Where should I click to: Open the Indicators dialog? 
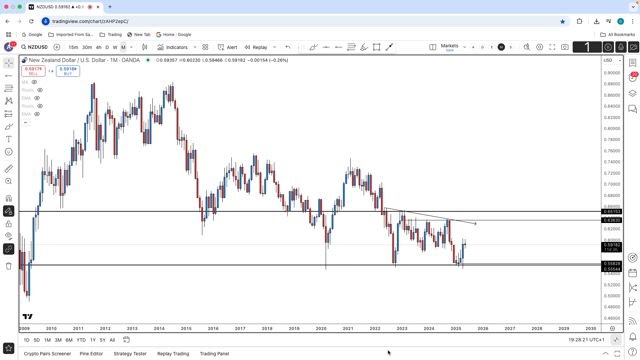(x=172, y=47)
